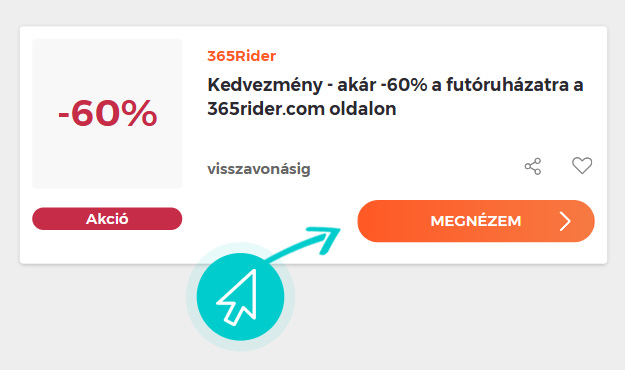Viewport: 625px width, 370px height.
Task: Open the 365Rider store link
Action: [x=242, y=56]
